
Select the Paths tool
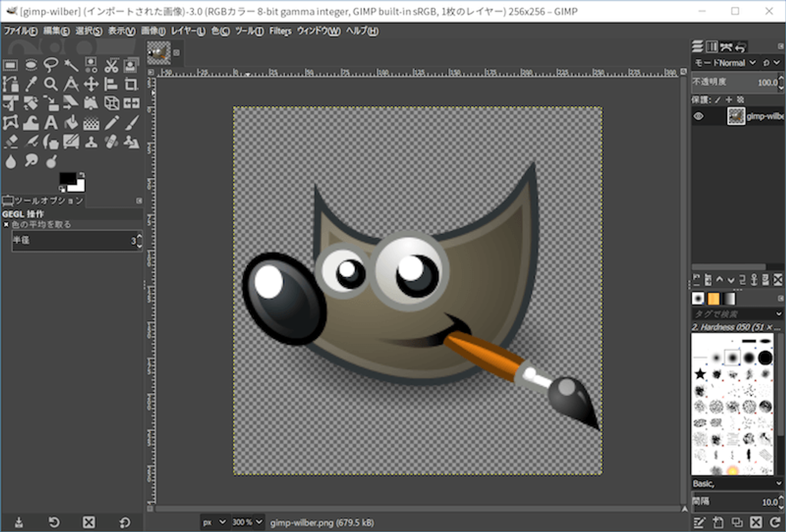pyautogui.click(x=10, y=84)
